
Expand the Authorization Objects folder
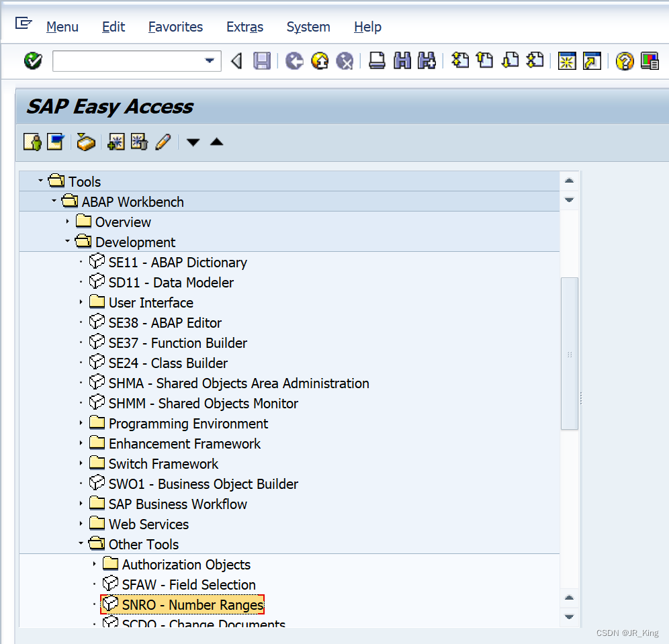pos(94,564)
